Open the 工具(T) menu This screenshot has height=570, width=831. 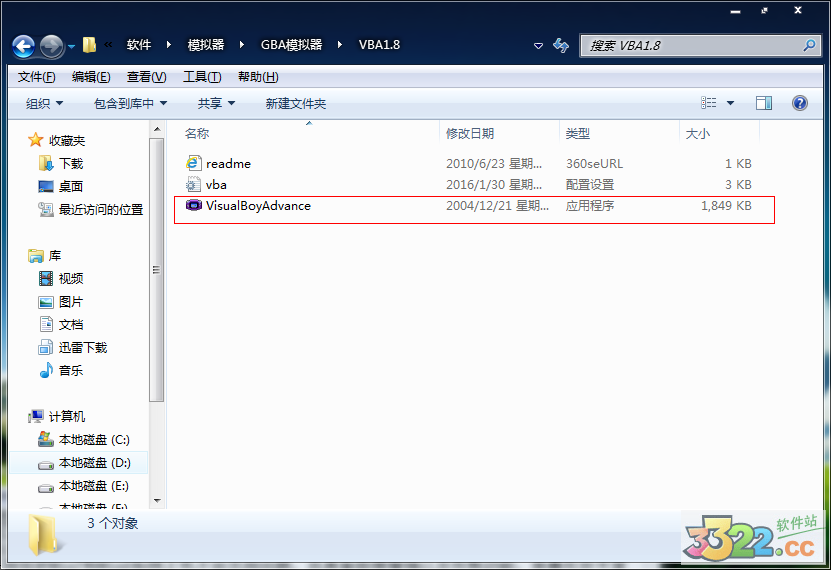coord(202,77)
